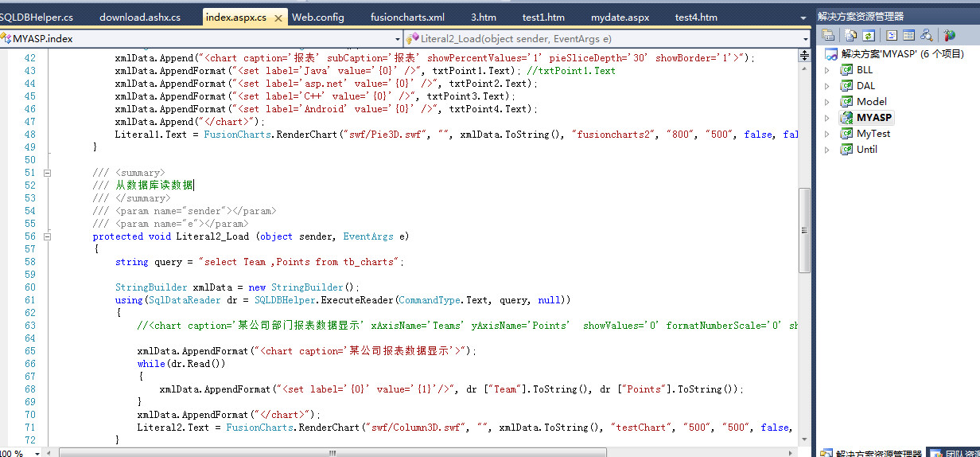Click the split-view handle above the vertical scrollbar
The image size is (980, 457).
805,55
